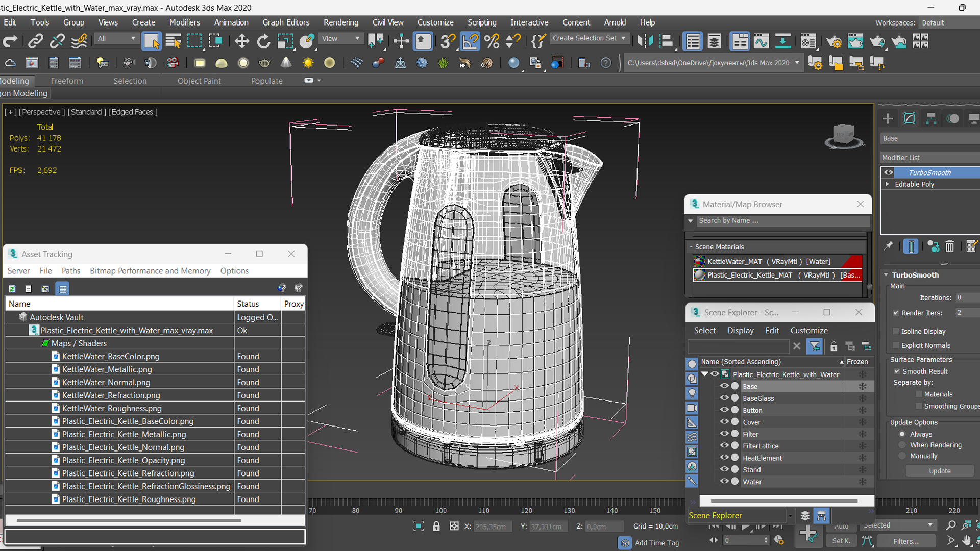Screen dimensions: 980x551
Task: Enable Smooth Result checkbox
Action: point(897,371)
